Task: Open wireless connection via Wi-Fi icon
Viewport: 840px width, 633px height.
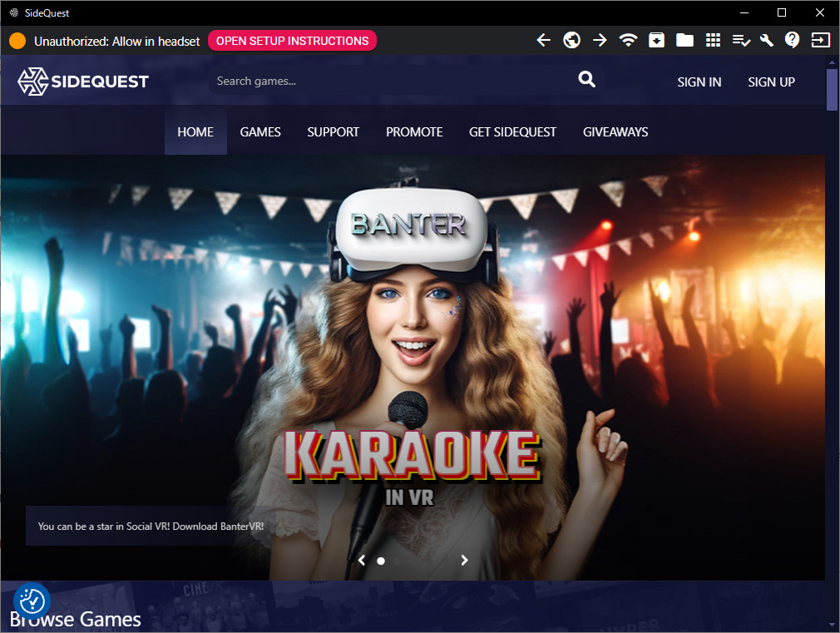Action: tap(628, 40)
